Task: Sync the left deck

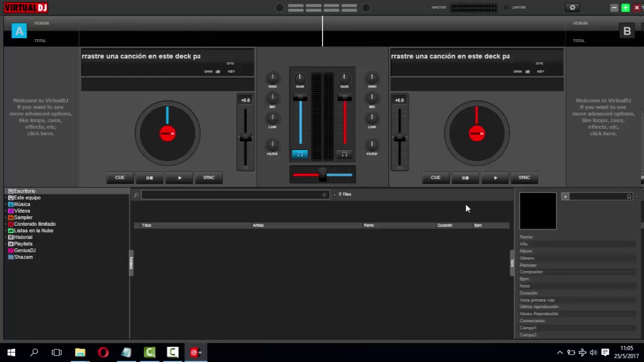Action: [209, 177]
